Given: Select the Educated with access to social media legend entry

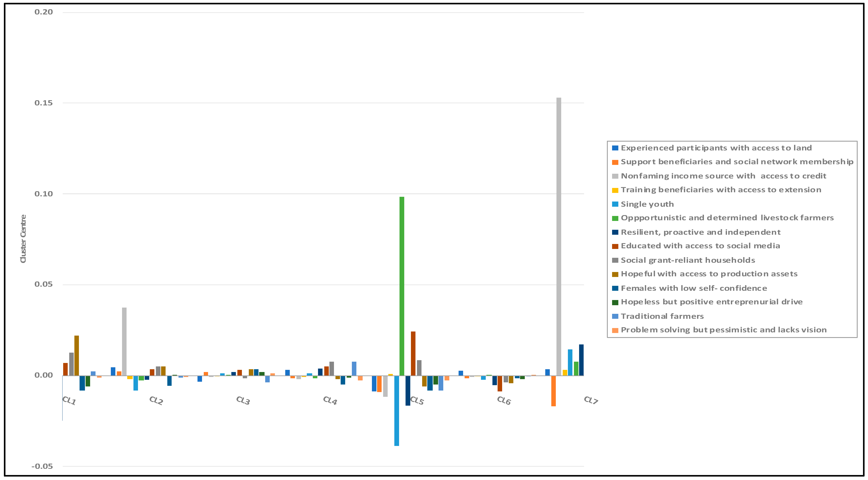Looking at the screenshot, I should [x=700, y=246].
